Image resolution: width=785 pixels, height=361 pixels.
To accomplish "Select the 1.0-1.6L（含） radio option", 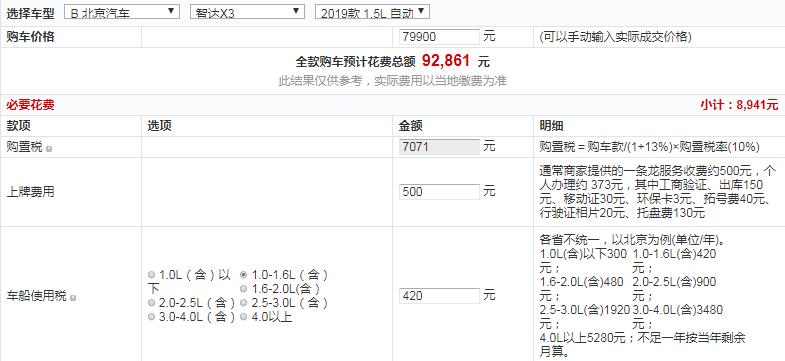I will pyautogui.click(x=244, y=275).
